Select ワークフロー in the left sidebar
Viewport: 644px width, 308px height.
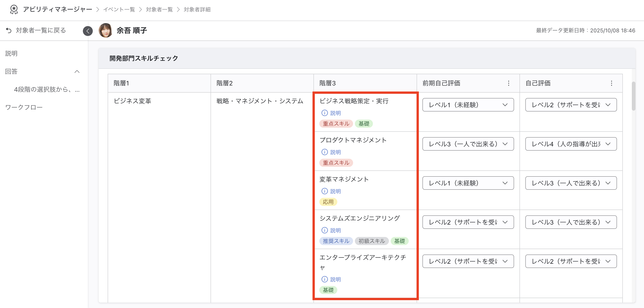click(24, 107)
